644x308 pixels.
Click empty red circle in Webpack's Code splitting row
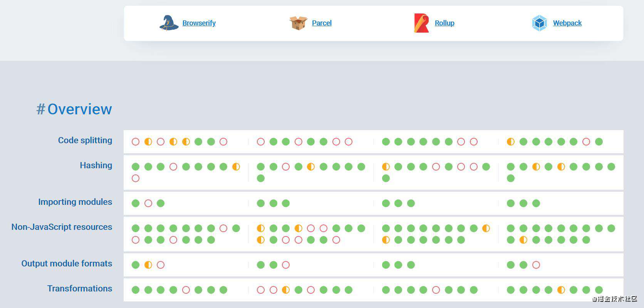coord(586,142)
